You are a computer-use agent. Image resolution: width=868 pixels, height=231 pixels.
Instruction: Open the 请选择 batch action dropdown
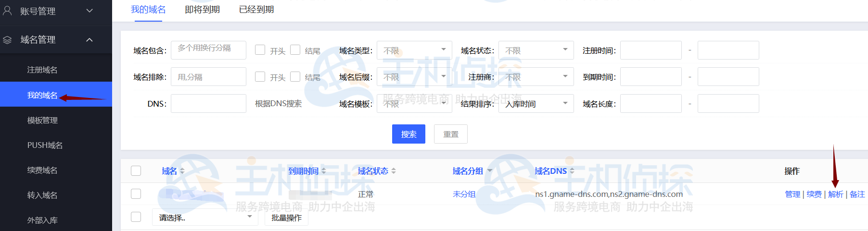click(x=205, y=217)
